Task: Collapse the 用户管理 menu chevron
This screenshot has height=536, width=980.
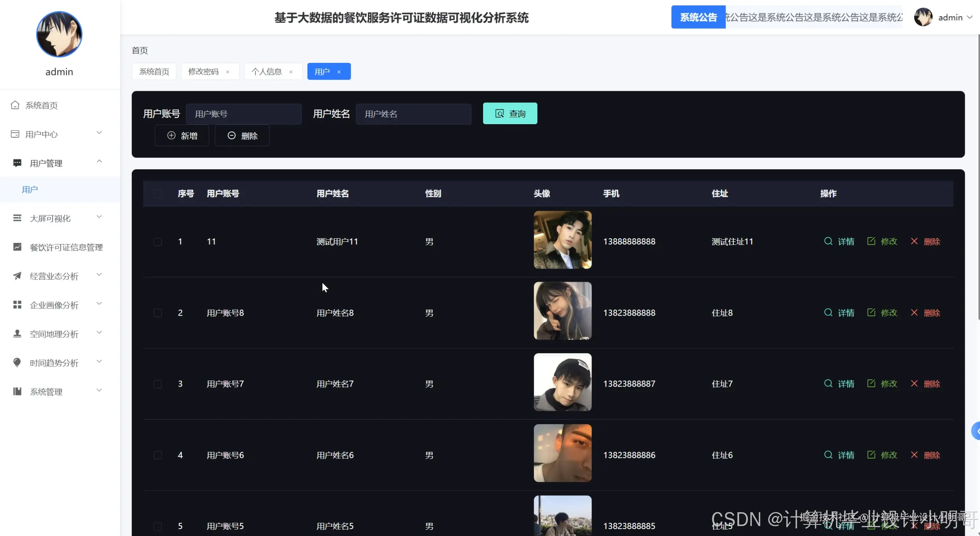Action: [99, 162]
